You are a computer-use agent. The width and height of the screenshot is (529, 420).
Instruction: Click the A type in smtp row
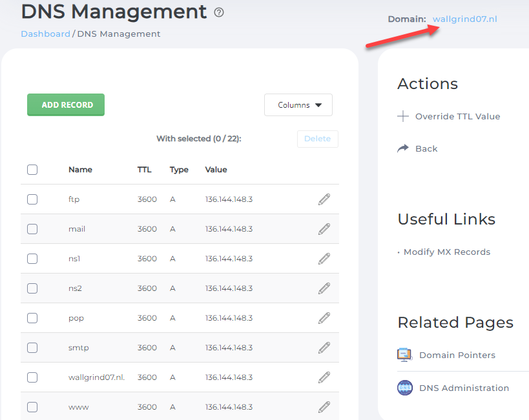pyautogui.click(x=172, y=348)
